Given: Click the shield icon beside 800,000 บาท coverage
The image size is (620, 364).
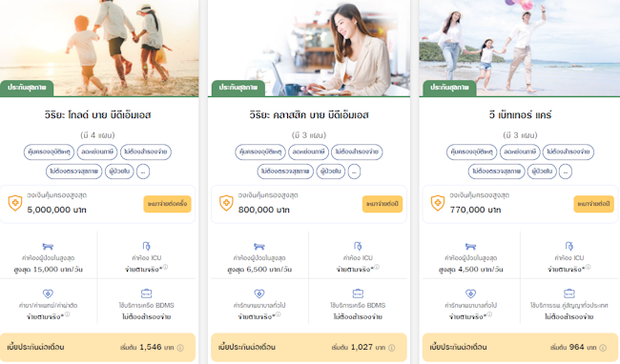Looking at the screenshot, I should pyautogui.click(x=226, y=203).
